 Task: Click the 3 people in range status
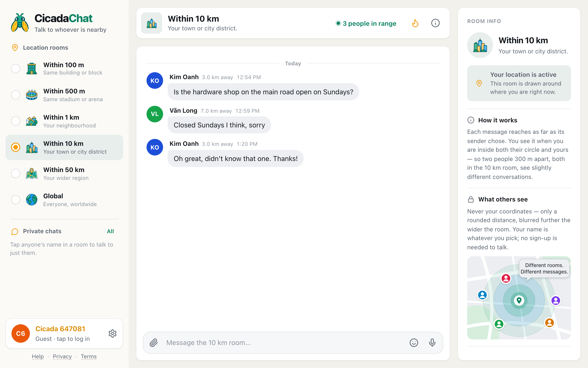366,23
